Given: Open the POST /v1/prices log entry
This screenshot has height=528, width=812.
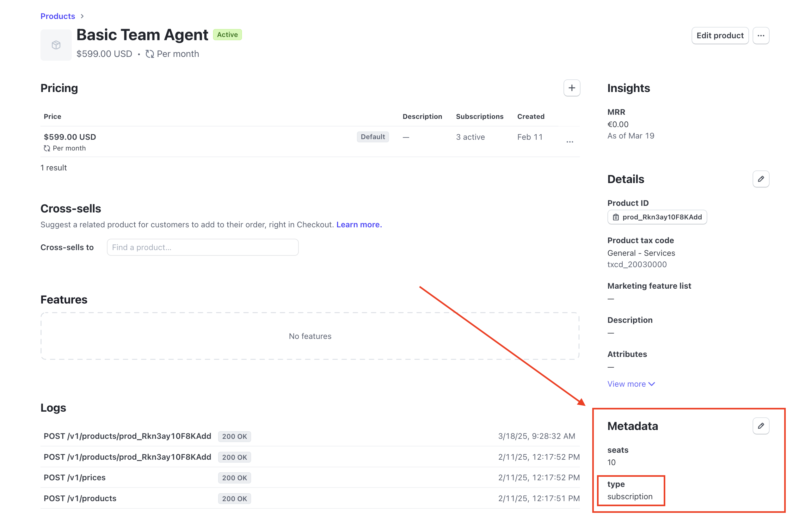Looking at the screenshot, I should coord(74,477).
